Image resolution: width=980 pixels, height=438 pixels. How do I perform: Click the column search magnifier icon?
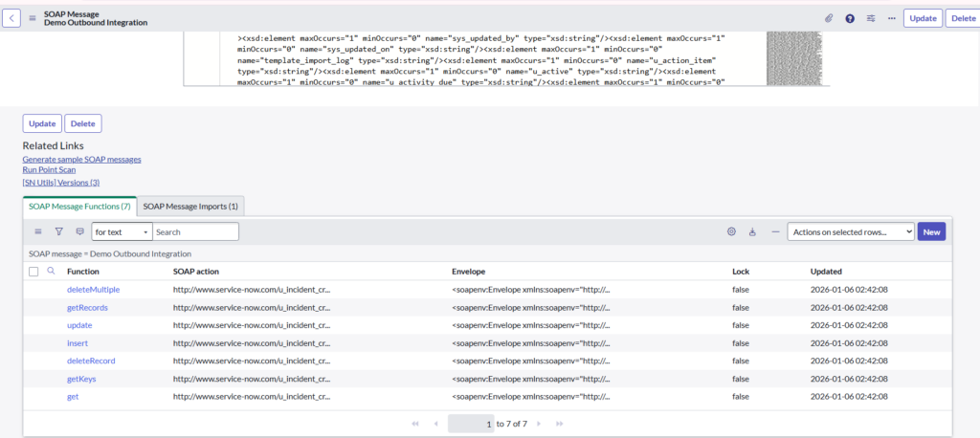(x=52, y=272)
